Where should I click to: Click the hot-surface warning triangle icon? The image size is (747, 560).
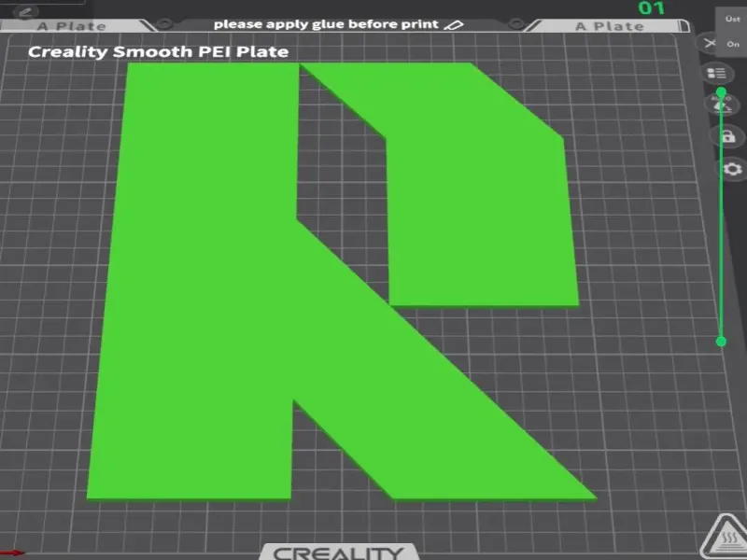click(x=727, y=537)
